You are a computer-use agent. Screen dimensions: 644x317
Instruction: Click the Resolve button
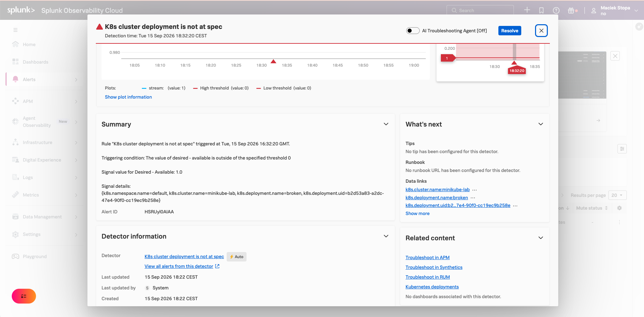pos(509,31)
